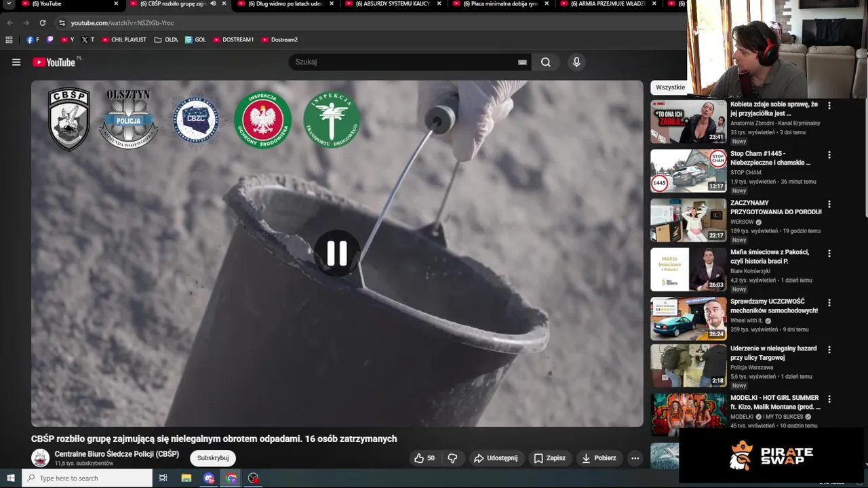Screen dimensions: 868x488
Task: Open CHIL PLAYLIST bookmark
Action: 124,40
